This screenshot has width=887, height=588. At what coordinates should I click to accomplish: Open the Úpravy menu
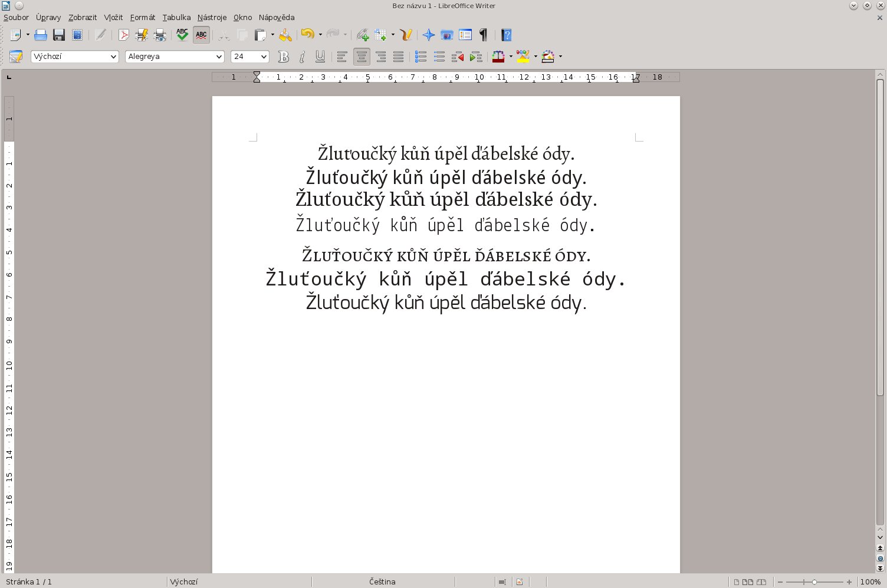[x=48, y=18]
